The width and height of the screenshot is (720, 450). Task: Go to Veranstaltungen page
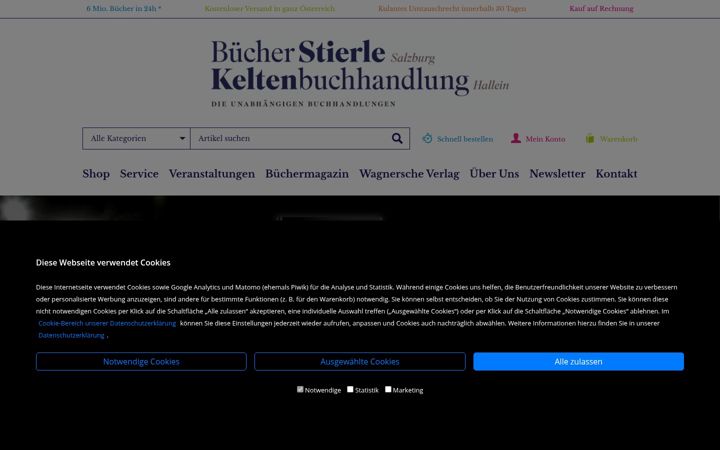point(212,174)
